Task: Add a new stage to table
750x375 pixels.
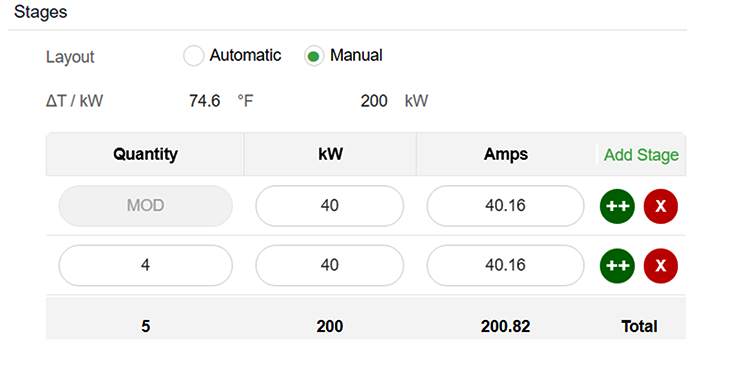Action: pyautogui.click(x=641, y=155)
